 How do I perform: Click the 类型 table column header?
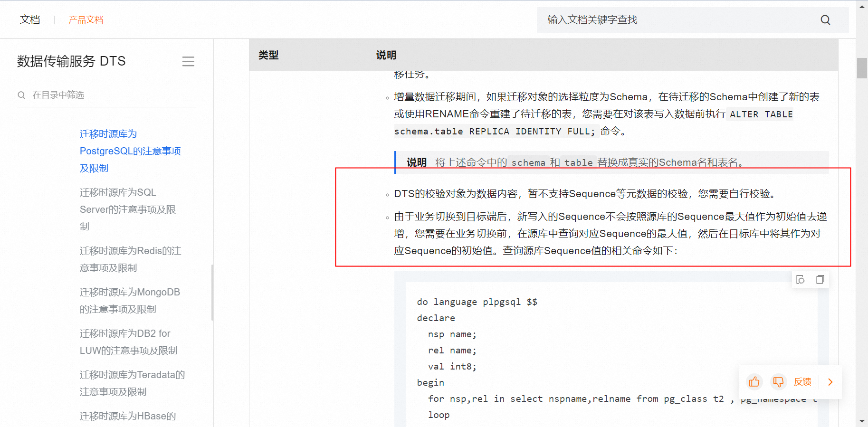point(268,55)
